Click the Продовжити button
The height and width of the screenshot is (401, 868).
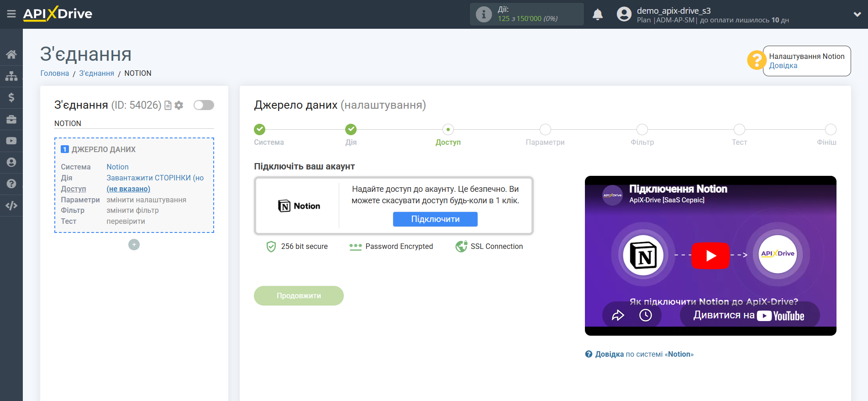[299, 296]
